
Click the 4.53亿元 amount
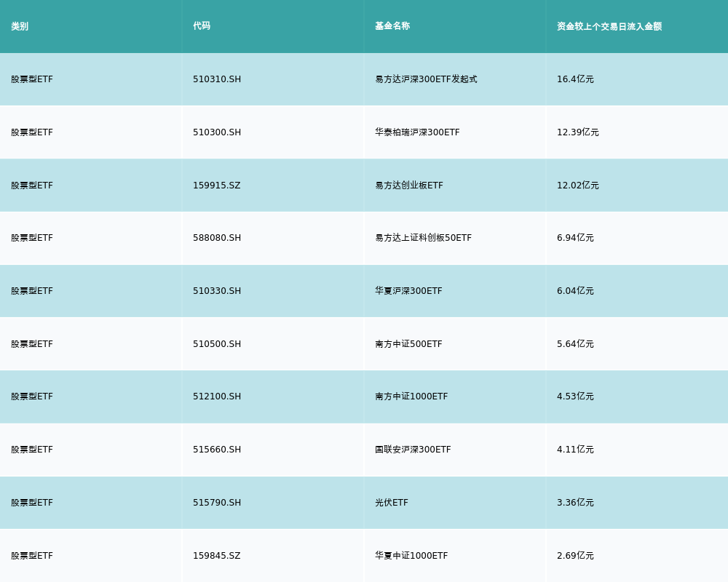(x=575, y=396)
